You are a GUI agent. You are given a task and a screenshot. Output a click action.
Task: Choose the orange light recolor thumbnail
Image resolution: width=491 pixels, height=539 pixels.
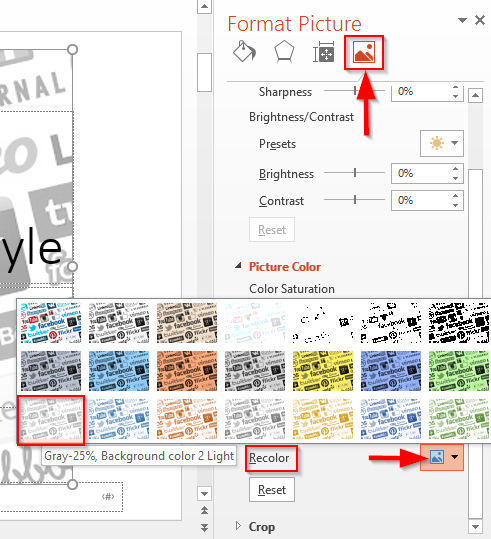click(x=187, y=419)
